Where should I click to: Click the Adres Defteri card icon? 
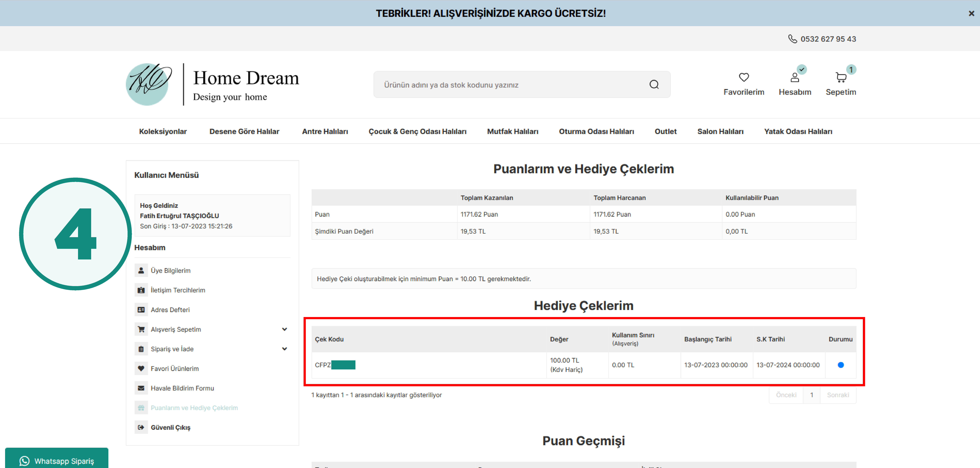pyautogui.click(x=141, y=310)
